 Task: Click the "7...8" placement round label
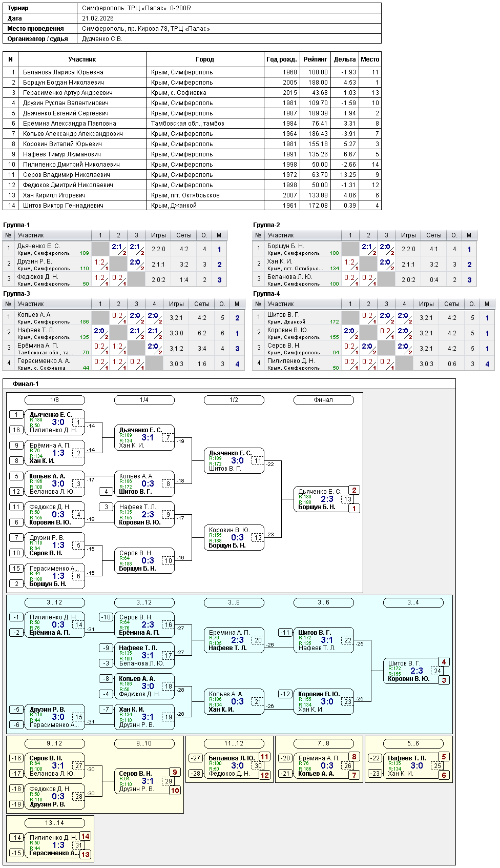(x=323, y=743)
